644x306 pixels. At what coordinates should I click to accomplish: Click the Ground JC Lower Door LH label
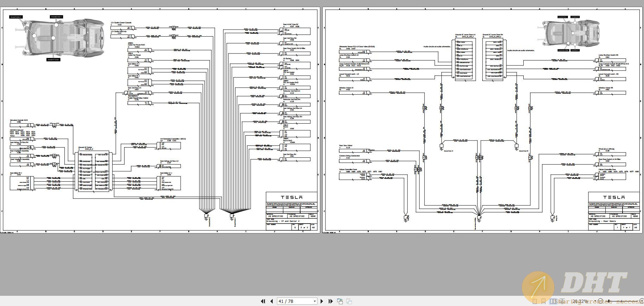(x=465, y=35)
